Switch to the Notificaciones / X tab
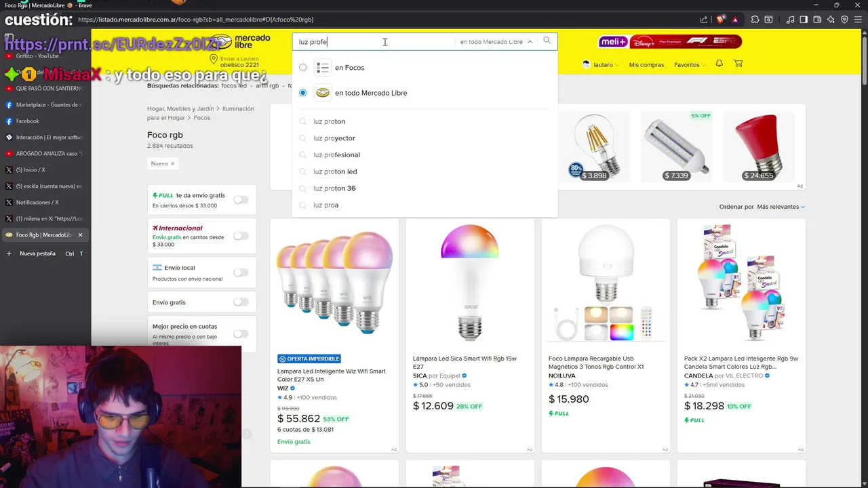 point(44,202)
